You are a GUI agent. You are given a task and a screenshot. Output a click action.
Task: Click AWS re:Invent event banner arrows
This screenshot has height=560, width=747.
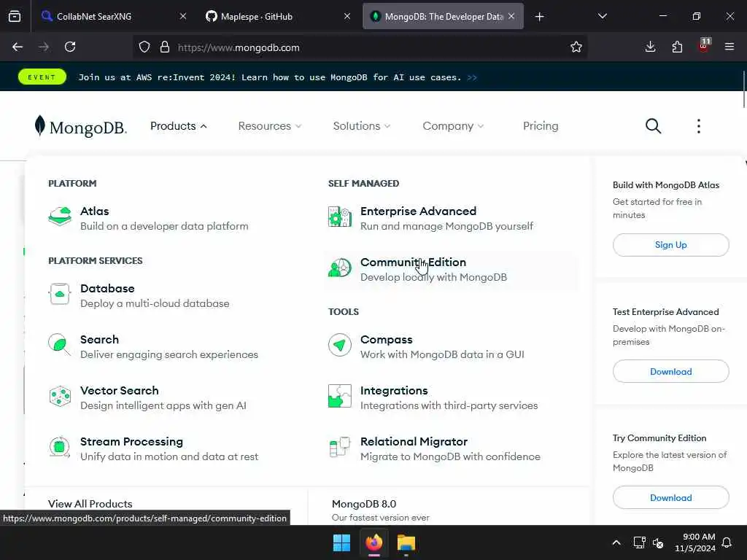point(472,77)
